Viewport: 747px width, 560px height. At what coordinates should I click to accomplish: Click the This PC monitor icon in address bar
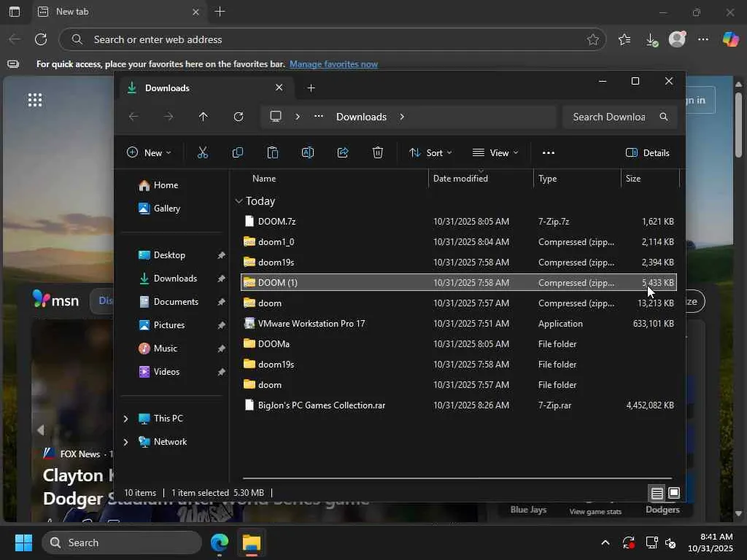276,117
